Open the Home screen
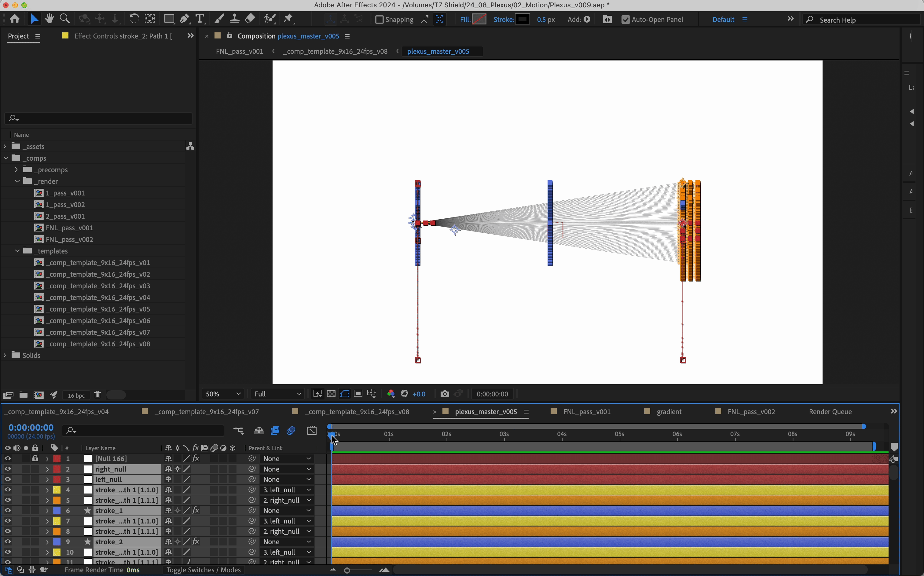Viewport: 924px width, 576px height. (x=14, y=19)
